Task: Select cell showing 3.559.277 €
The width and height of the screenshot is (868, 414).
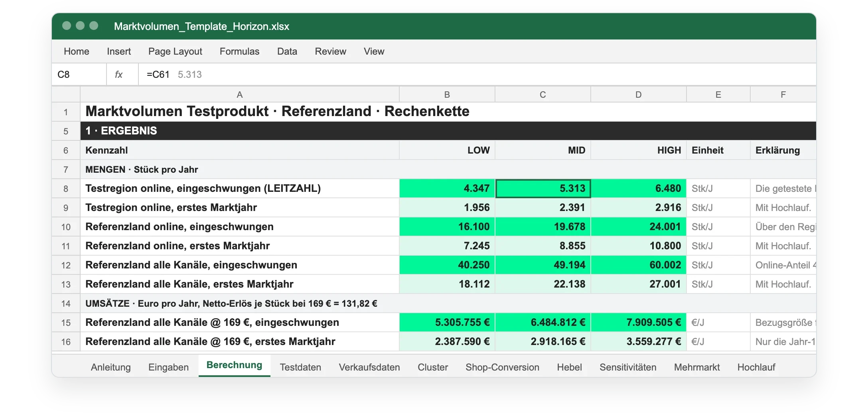Action: pyautogui.click(x=638, y=342)
